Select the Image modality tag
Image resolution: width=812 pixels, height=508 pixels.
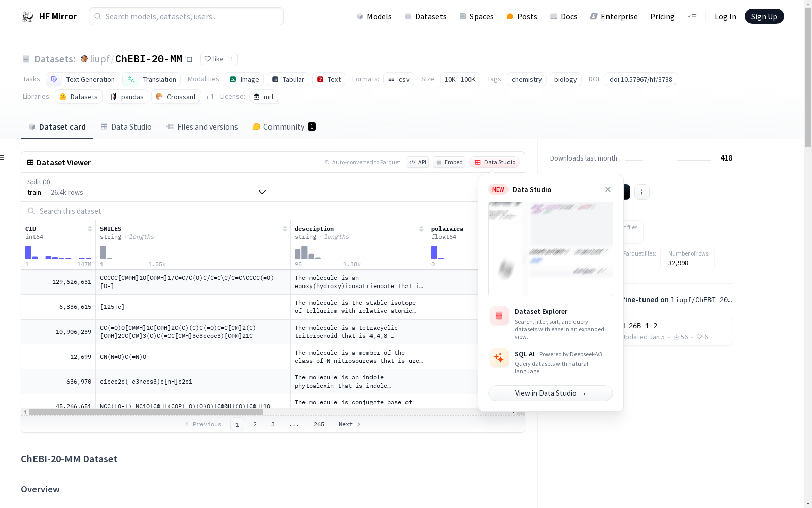[245, 79]
